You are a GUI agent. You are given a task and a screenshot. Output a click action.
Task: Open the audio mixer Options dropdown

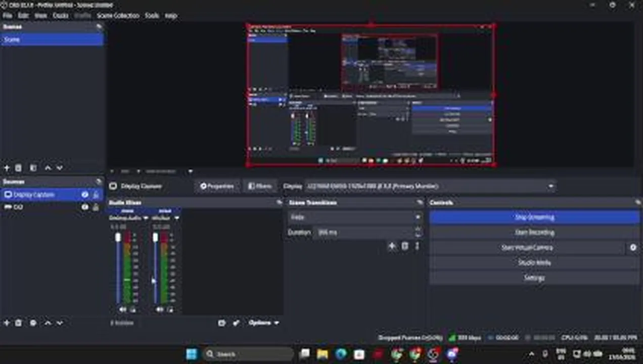click(x=263, y=323)
